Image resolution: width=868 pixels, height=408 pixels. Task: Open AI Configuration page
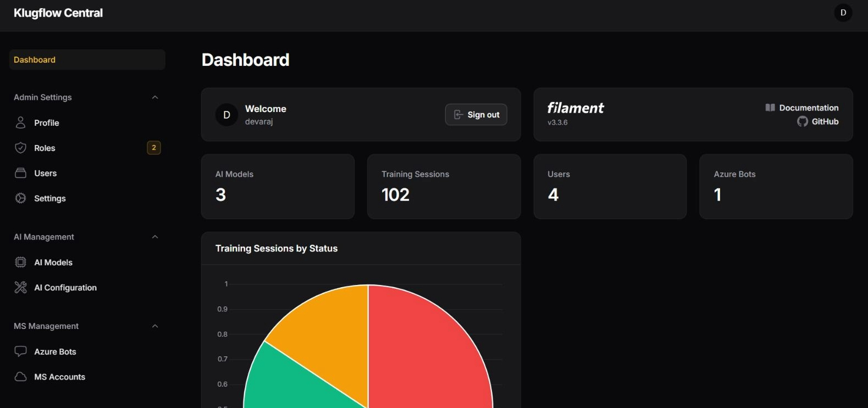coord(87,287)
